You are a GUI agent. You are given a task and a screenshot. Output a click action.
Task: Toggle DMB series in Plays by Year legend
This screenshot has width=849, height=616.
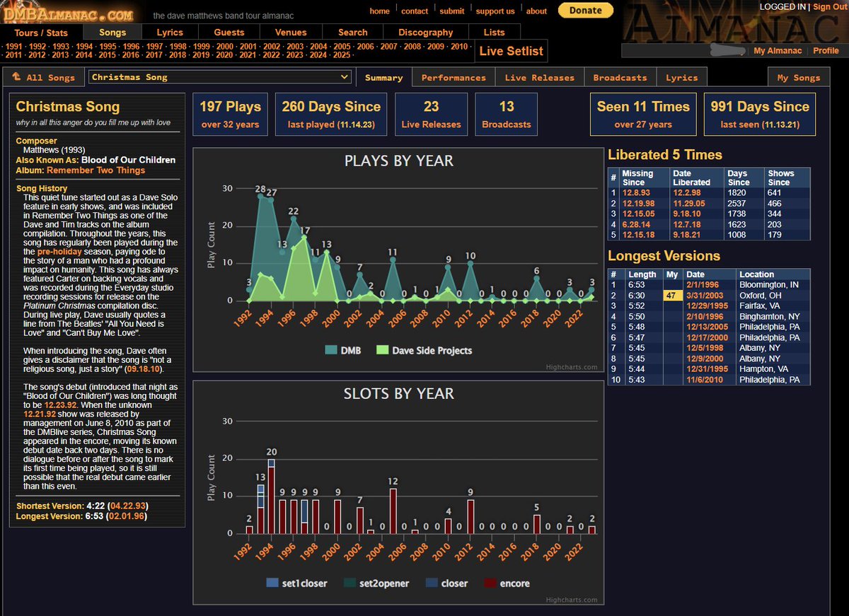[x=343, y=350]
